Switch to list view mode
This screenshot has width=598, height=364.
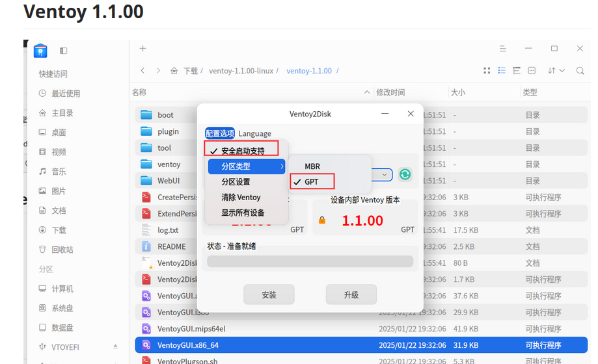coord(502,70)
